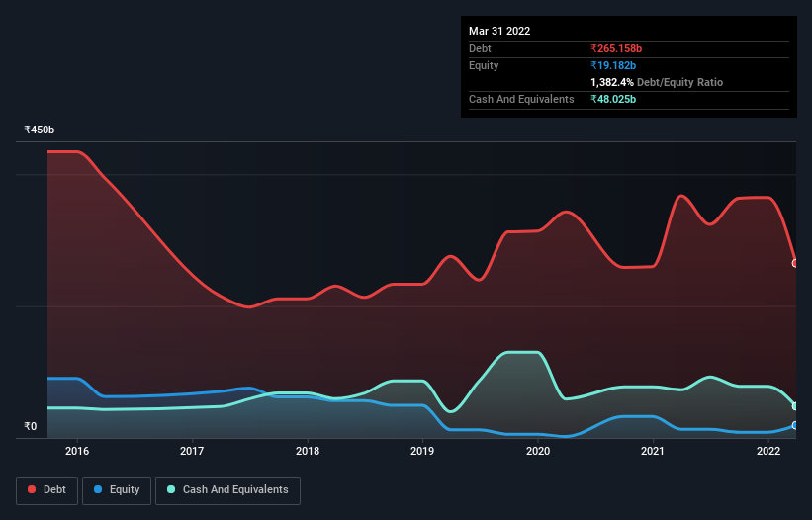Click the Mar 31 2022 tooltip date
Screen dimensions: 812x520
(499, 31)
